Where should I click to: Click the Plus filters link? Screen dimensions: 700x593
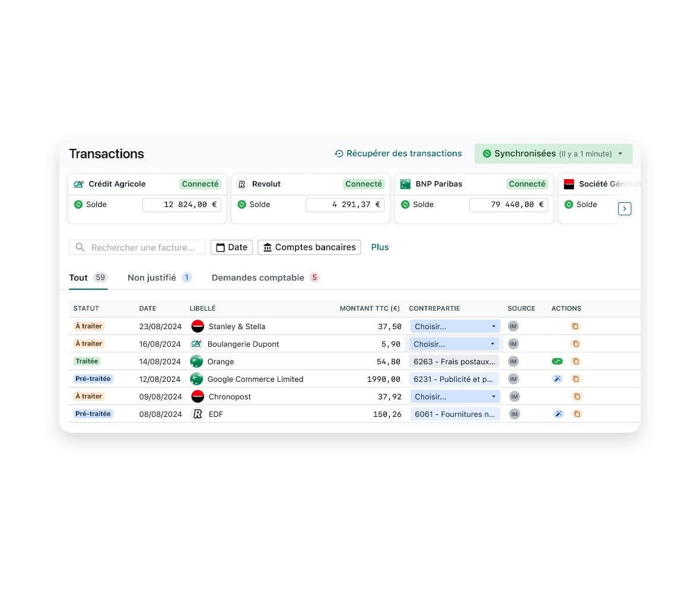[x=380, y=247]
